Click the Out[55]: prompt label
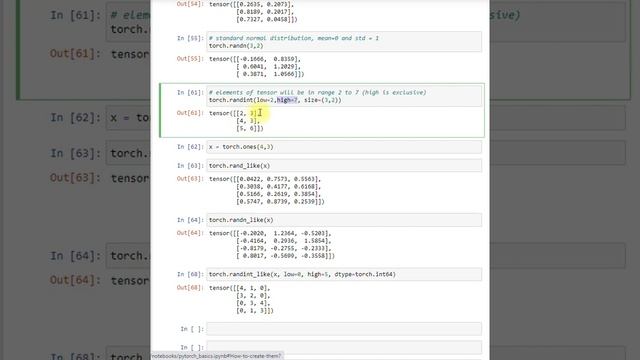The height and width of the screenshot is (360, 640). coord(190,59)
